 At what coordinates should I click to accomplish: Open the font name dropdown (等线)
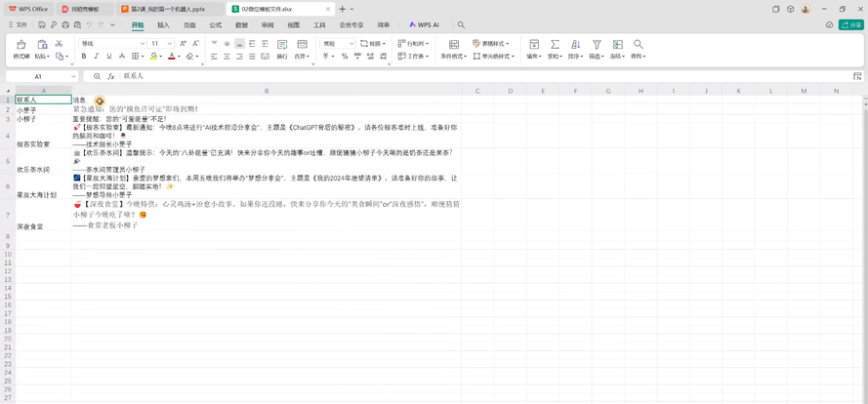pos(112,44)
